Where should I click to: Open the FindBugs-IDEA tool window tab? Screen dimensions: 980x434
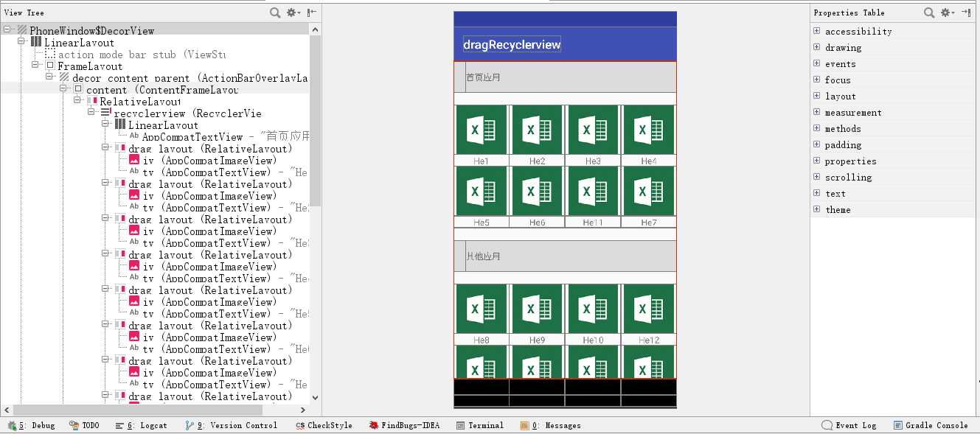click(404, 425)
